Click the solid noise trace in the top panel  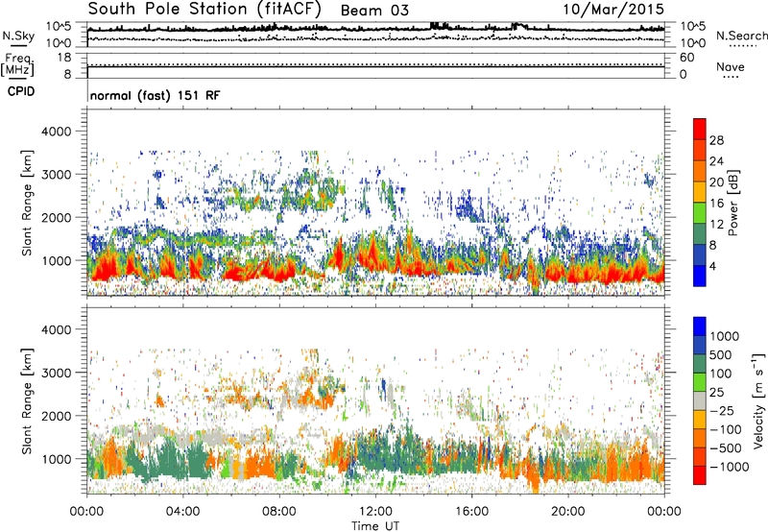[375, 30]
